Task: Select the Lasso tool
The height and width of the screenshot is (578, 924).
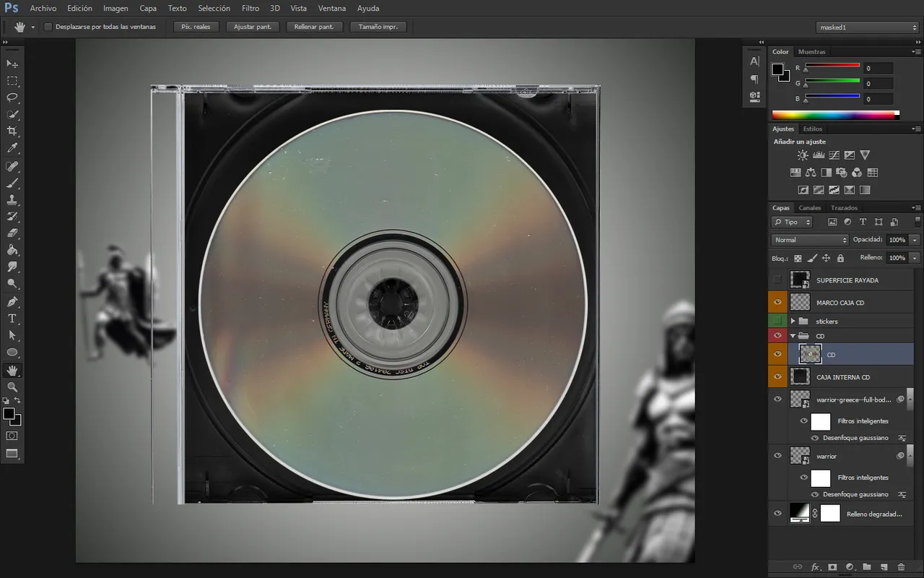Action: coord(12,98)
